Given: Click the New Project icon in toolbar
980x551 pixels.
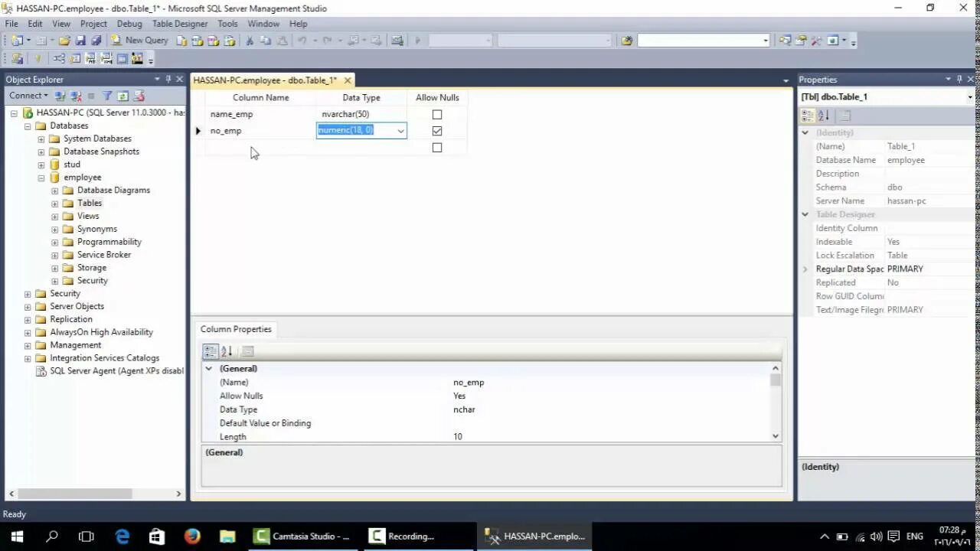Looking at the screenshot, I should (x=16, y=41).
